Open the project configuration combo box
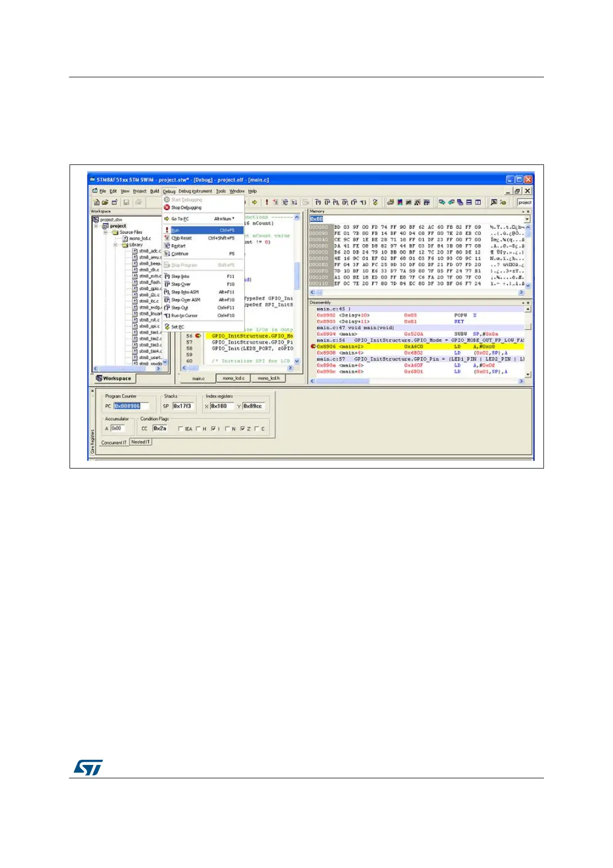The width and height of the screenshot is (613, 868). [x=525, y=203]
